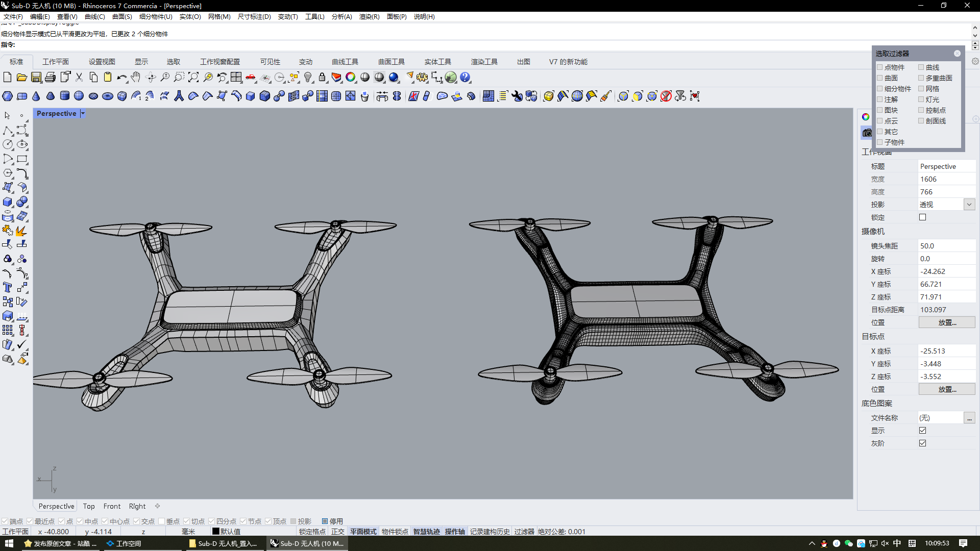Toggle the 锁定 viewport lock checkbox
This screenshot has width=980, height=551.
click(922, 217)
